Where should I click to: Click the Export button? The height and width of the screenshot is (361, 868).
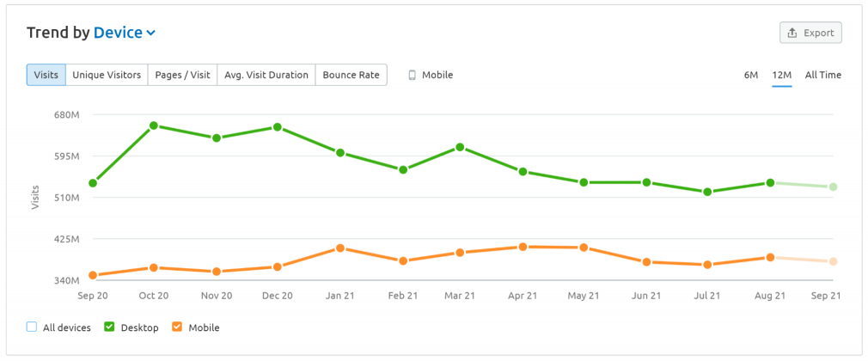(810, 33)
